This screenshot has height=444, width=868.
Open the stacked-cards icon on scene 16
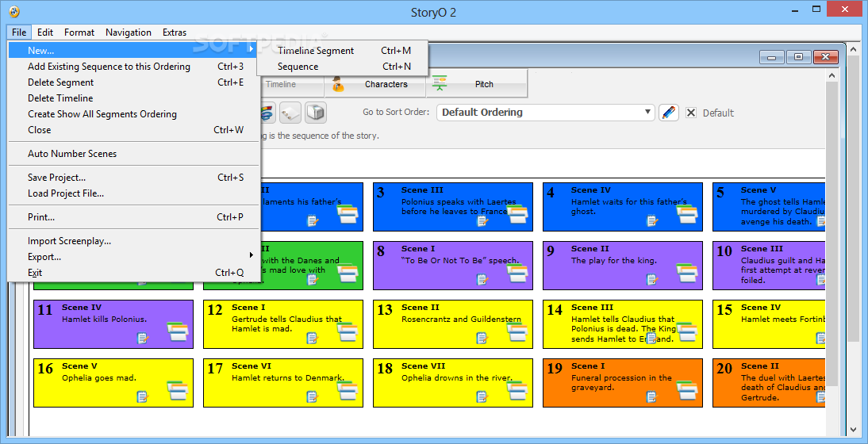coord(178,390)
